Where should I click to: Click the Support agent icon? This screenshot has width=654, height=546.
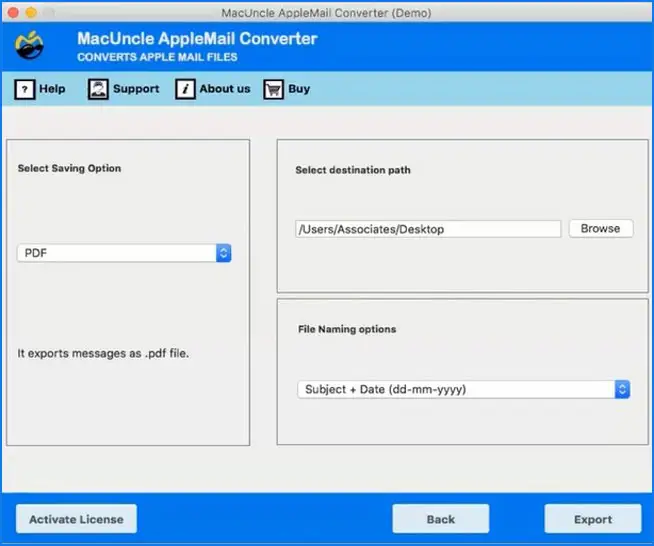[x=98, y=89]
